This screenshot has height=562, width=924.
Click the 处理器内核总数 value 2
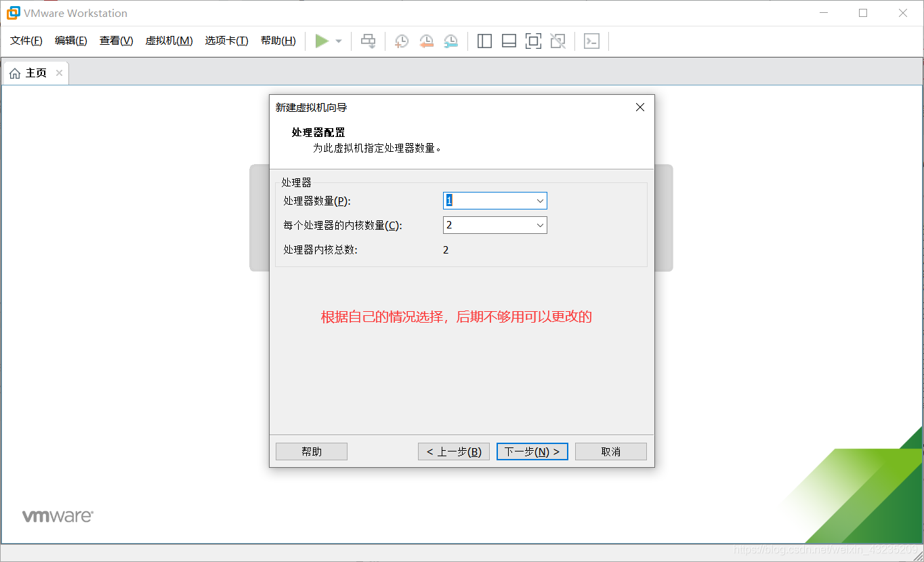click(446, 249)
